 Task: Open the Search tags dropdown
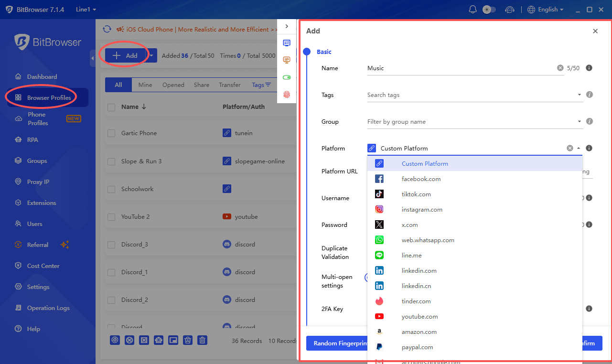pyautogui.click(x=475, y=95)
